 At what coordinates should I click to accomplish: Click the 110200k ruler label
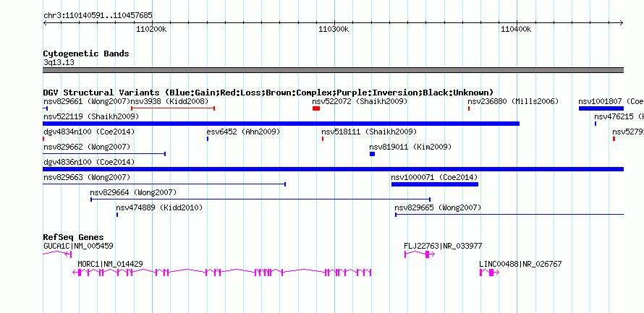point(151,29)
